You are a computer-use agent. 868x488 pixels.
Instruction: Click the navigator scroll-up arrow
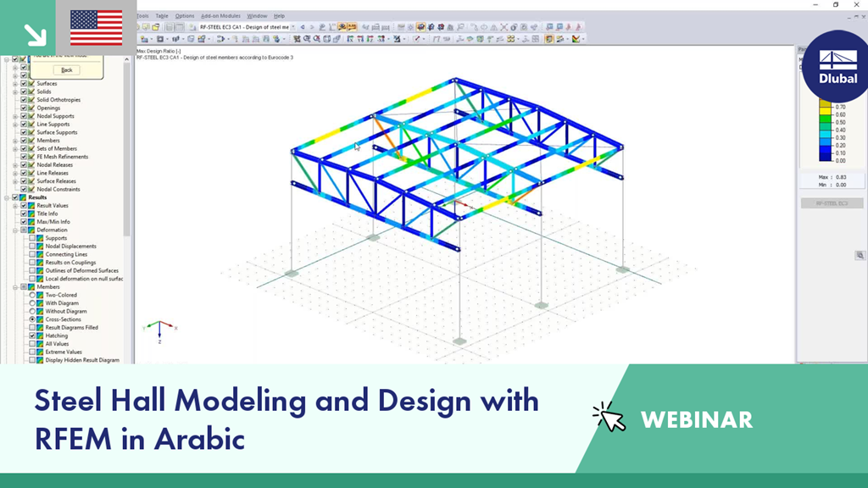coord(127,58)
